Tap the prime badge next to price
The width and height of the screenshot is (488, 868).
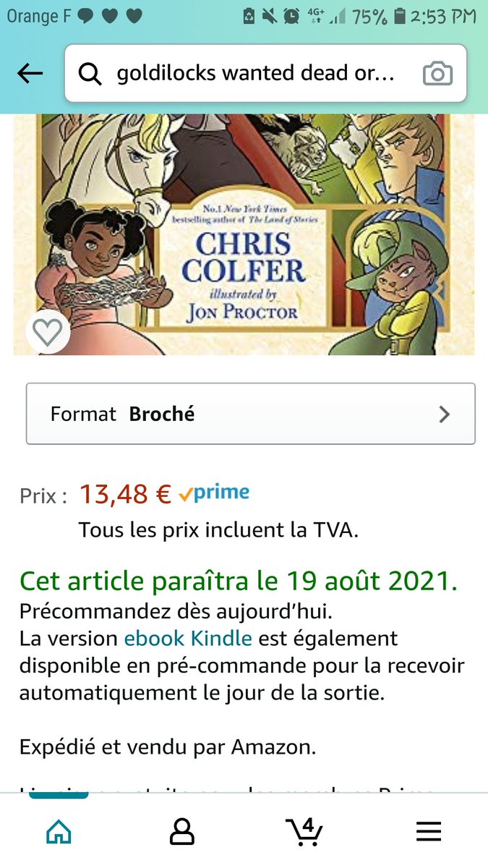(214, 493)
